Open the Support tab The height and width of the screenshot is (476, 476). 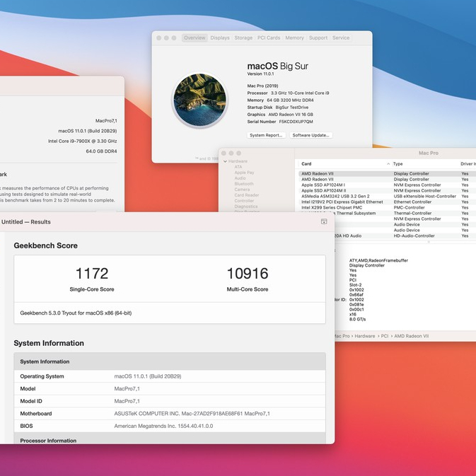(318, 37)
